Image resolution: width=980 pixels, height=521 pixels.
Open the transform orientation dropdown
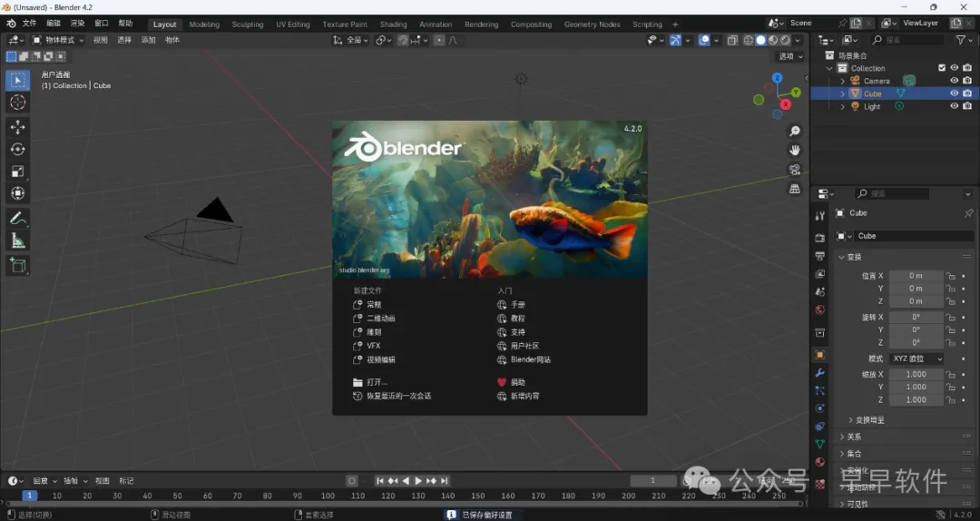[350, 40]
